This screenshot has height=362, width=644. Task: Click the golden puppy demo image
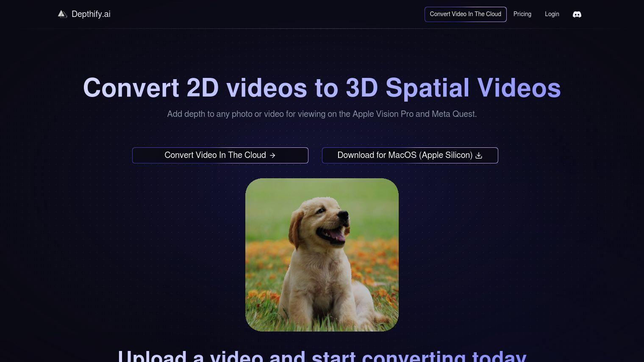(x=322, y=255)
